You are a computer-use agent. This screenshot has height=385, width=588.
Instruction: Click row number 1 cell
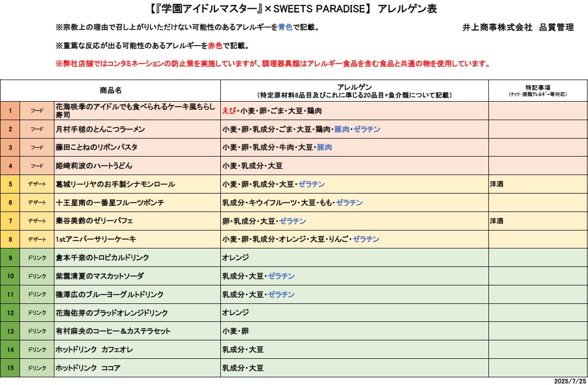pos(10,111)
